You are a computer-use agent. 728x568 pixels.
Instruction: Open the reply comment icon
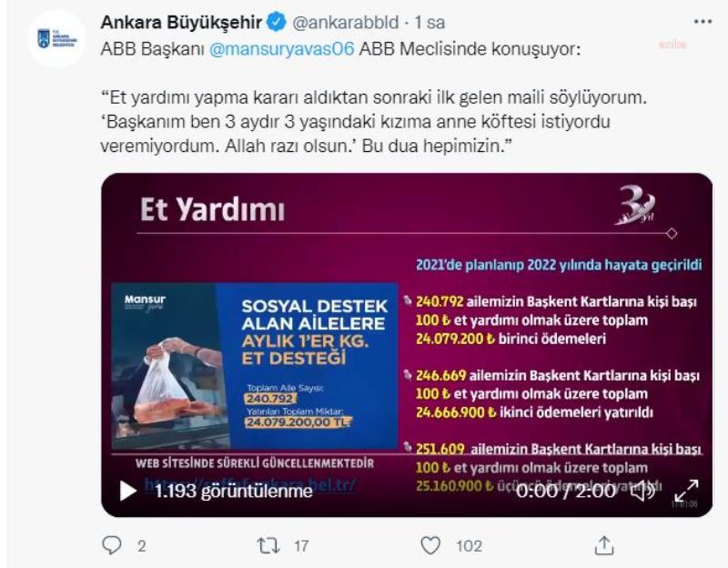click(x=111, y=545)
